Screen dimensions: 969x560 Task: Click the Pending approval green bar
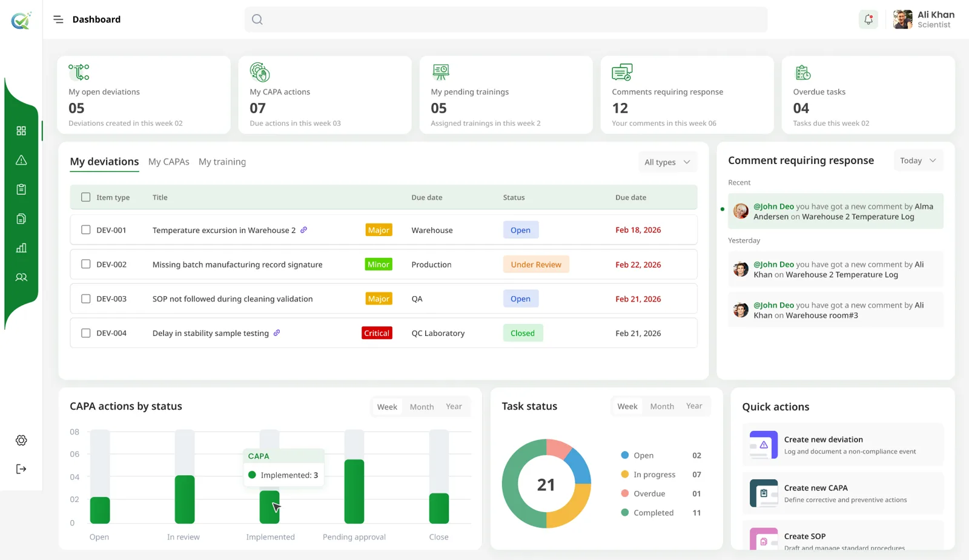354,492
